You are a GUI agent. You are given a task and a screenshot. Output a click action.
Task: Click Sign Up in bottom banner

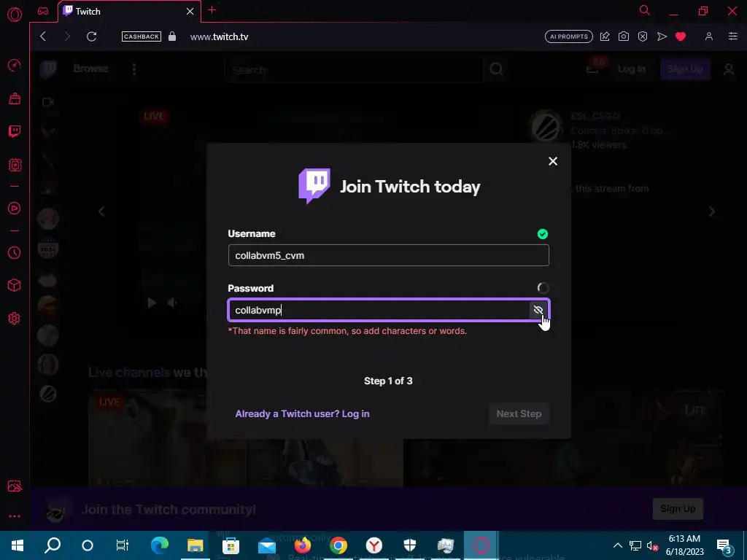coord(678,508)
